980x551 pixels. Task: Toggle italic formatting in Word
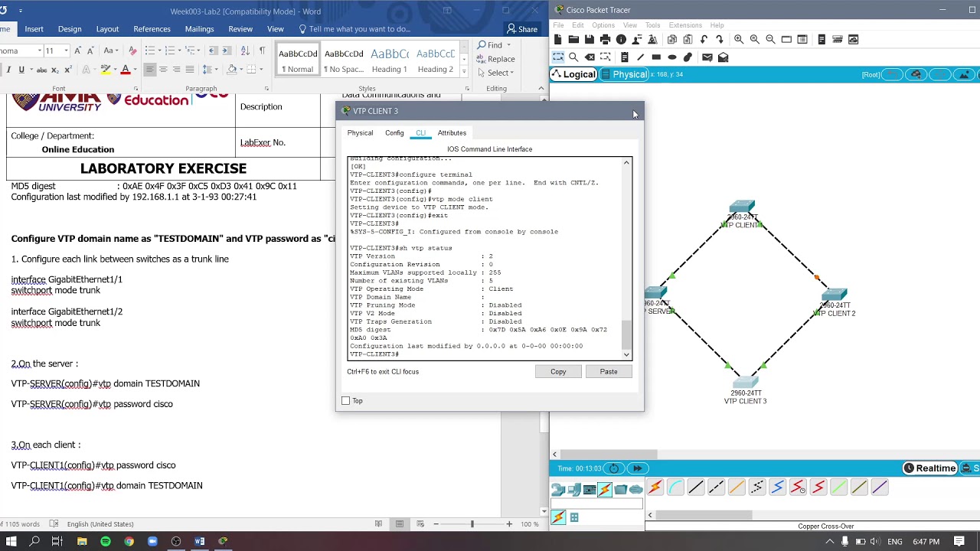[8, 70]
